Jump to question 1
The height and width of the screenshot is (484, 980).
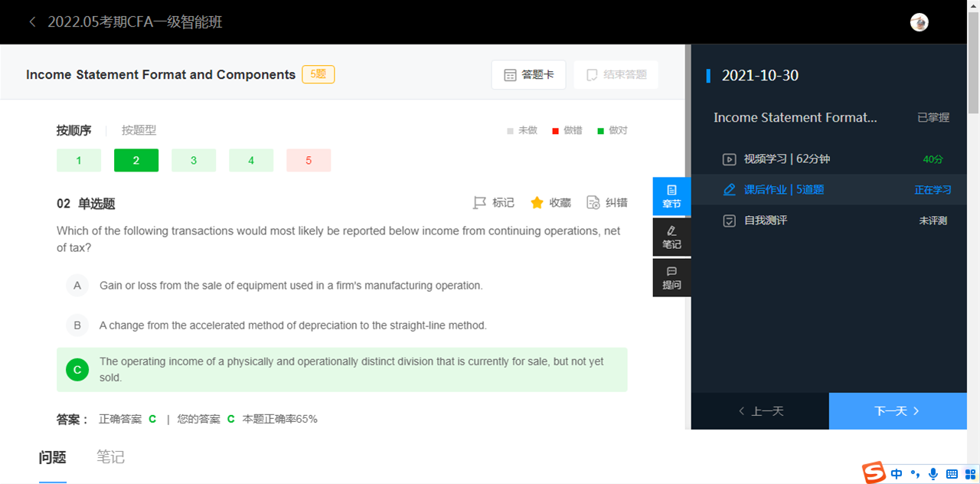pos(79,160)
